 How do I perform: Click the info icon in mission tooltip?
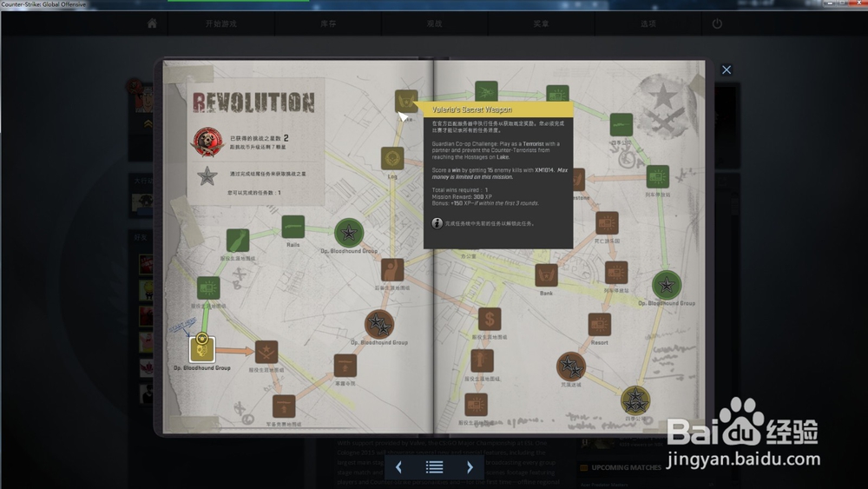point(437,223)
